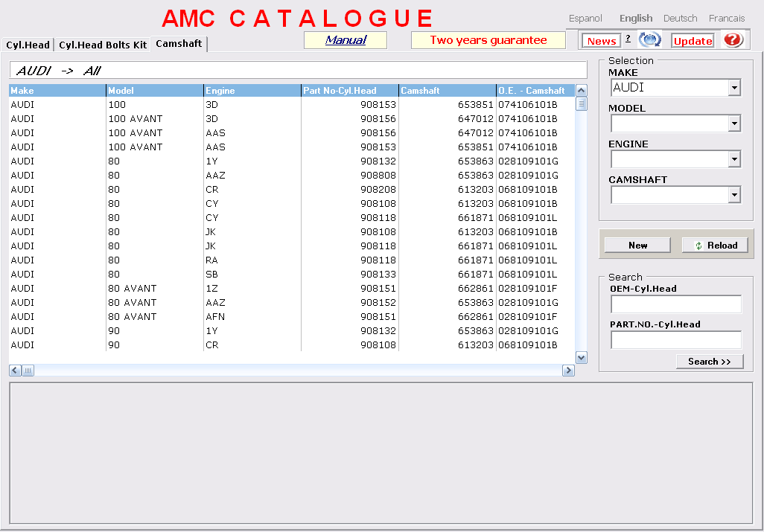Click the blue globe refresh icon
This screenshot has height=532, width=764.
649,39
